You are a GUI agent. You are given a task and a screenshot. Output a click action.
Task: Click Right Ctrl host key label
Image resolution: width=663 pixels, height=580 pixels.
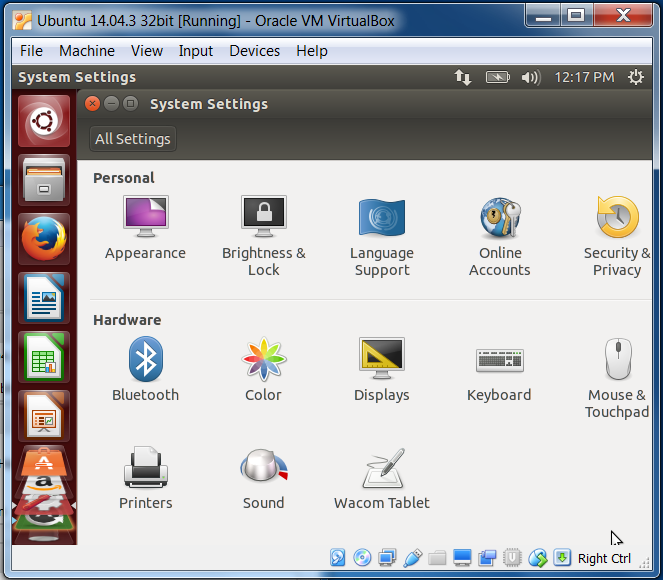pos(604,558)
